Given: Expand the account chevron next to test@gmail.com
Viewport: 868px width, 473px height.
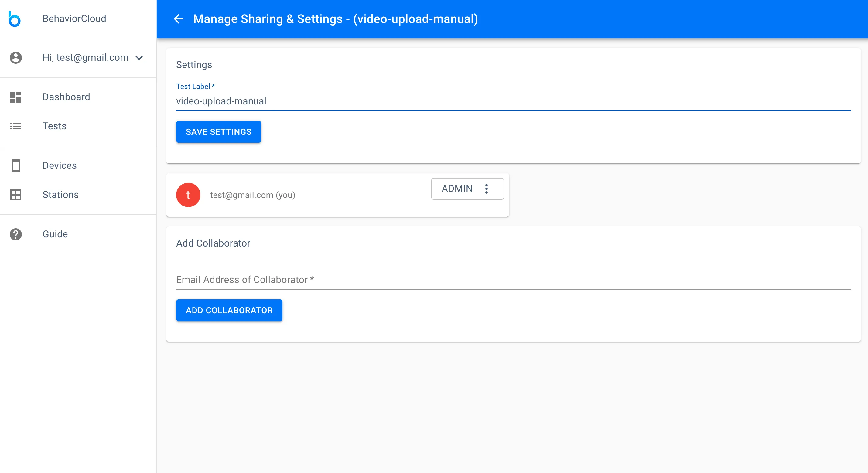Looking at the screenshot, I should (139, 58).
